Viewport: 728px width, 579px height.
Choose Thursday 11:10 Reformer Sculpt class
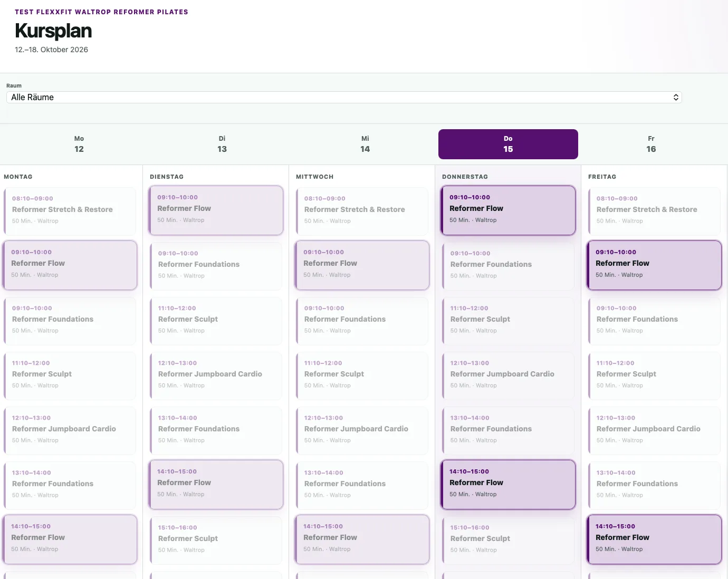pyautogui.click(x=509, y=321)
